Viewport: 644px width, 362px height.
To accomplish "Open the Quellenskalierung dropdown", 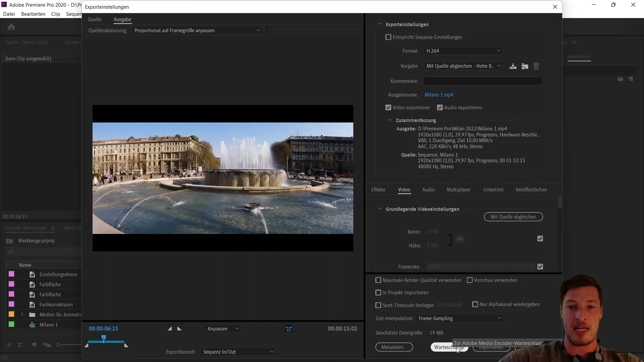I will [x=197, y=31].
